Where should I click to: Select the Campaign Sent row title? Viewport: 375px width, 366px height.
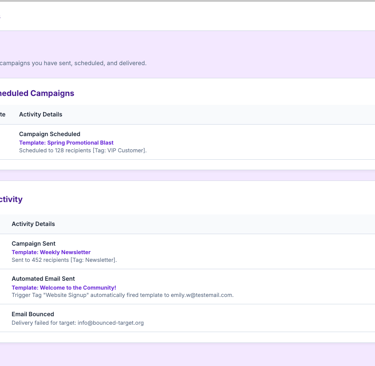[x=34, y=244]
